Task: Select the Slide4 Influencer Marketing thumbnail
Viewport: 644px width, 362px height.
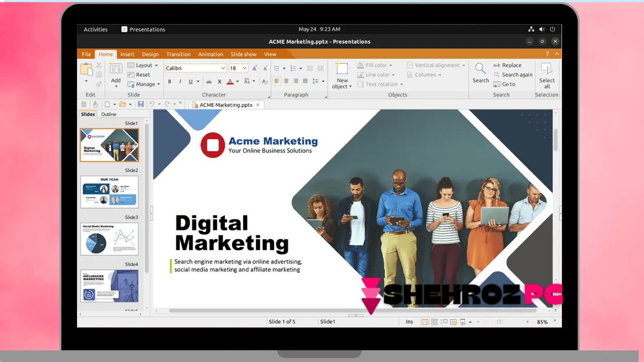Action: [x=109, y=286]
